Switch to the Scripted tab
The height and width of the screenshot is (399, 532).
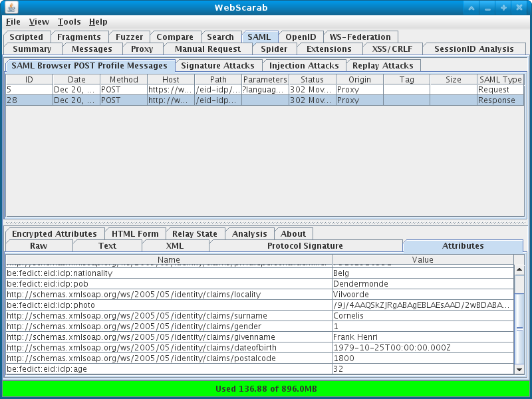(x=27, y=37)
